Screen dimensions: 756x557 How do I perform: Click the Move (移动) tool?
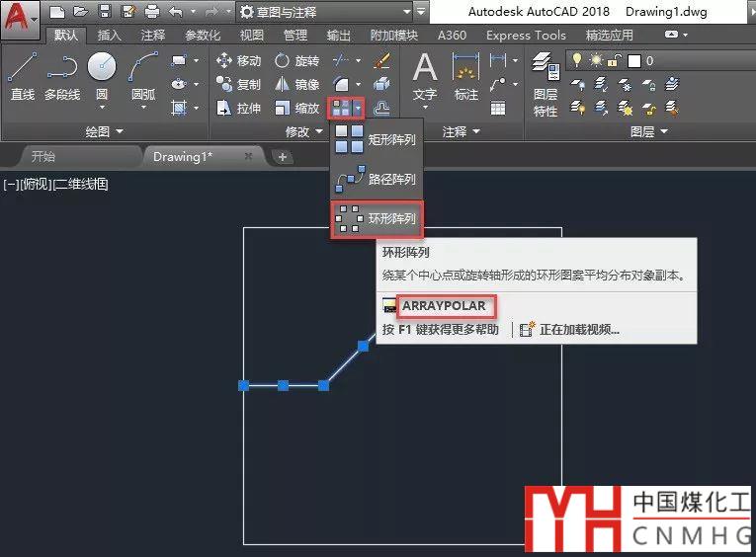(238, 61)
